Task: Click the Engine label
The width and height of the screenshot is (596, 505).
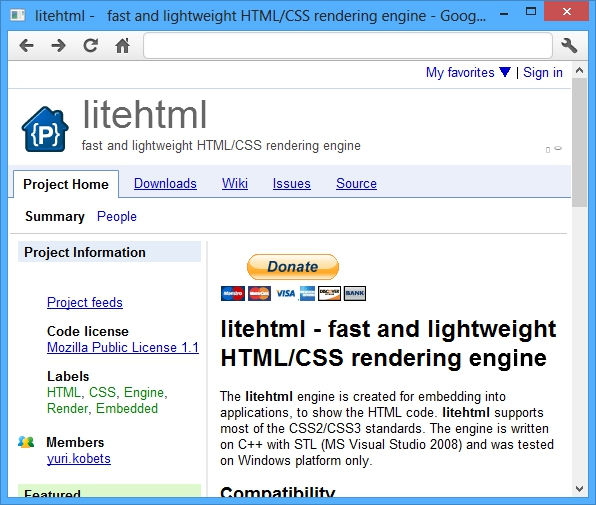Action: (144, 392)
